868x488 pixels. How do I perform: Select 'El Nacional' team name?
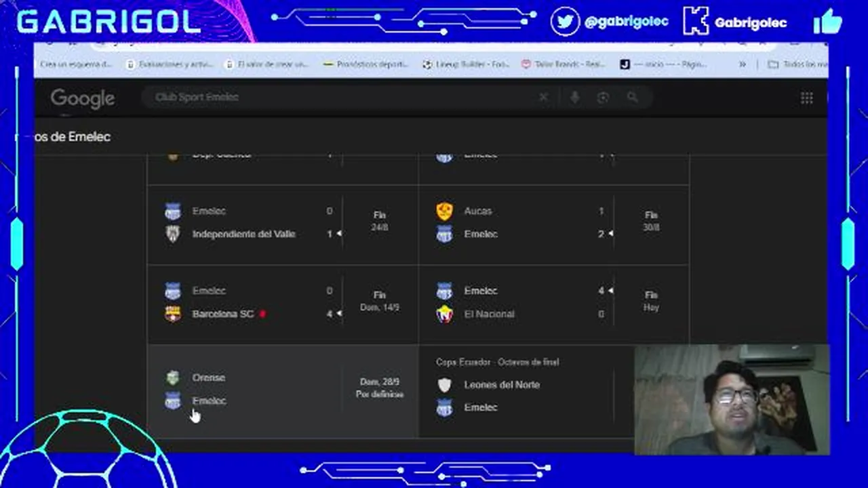(489, 314)
